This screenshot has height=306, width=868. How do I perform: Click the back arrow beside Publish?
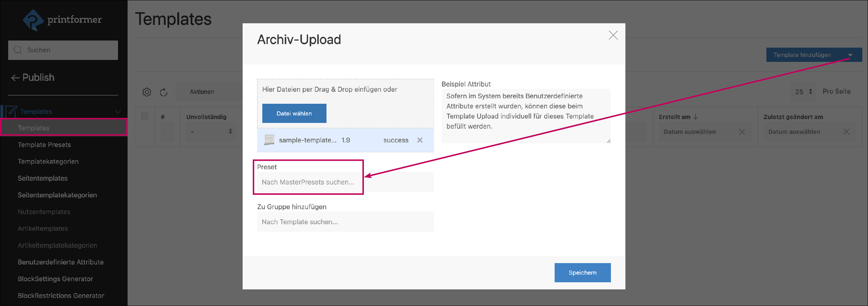pyautogui.click(x=15, y=78)
